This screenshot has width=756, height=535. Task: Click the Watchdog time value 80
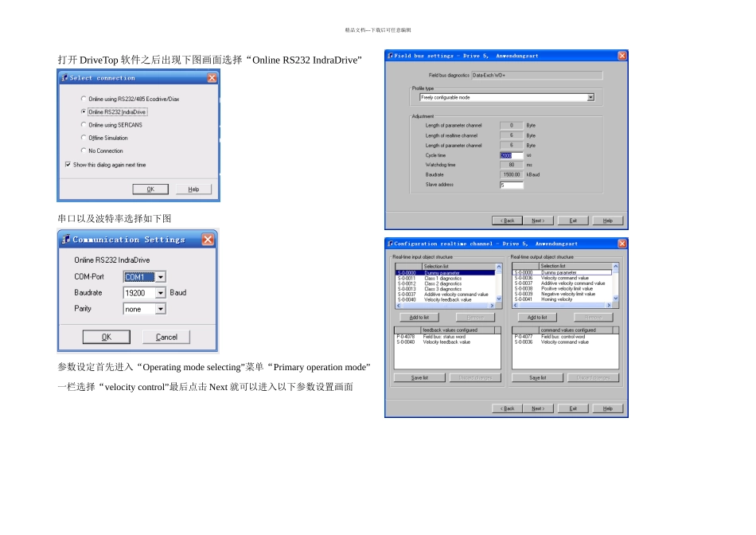click(x=511, y=165)
